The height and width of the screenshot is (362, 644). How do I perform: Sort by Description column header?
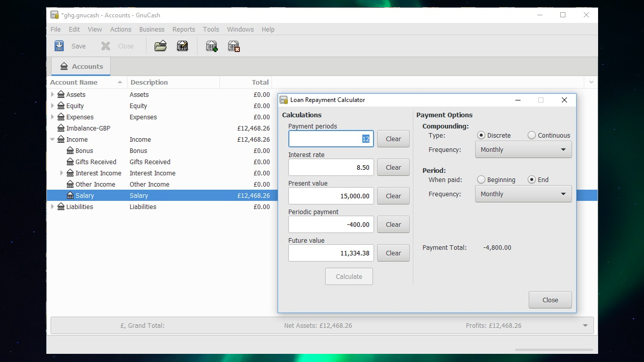[173, 82]
